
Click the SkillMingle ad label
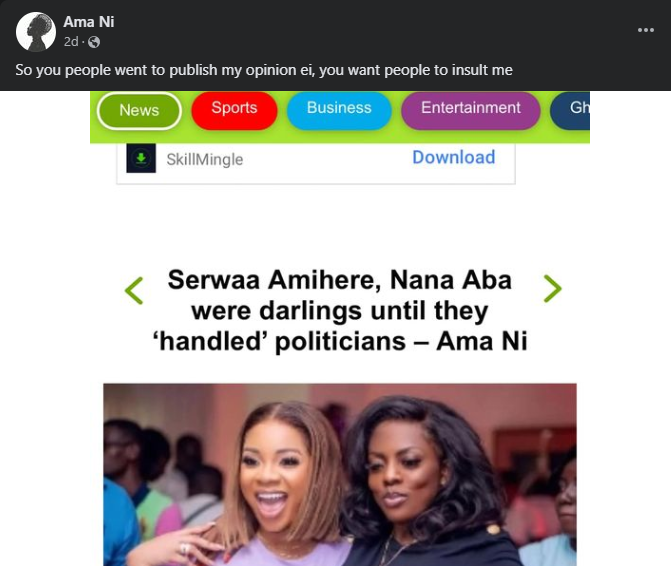click(205, 160)
